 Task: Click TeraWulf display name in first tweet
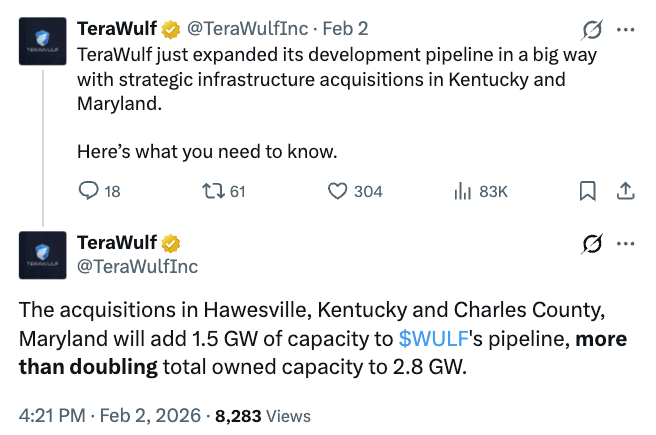point(117,29)
